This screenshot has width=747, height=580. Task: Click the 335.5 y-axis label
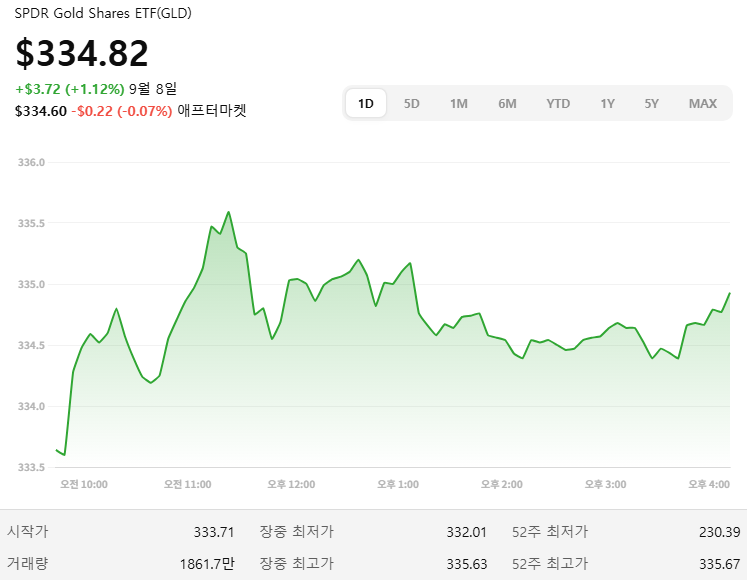[x=31, y=223]
